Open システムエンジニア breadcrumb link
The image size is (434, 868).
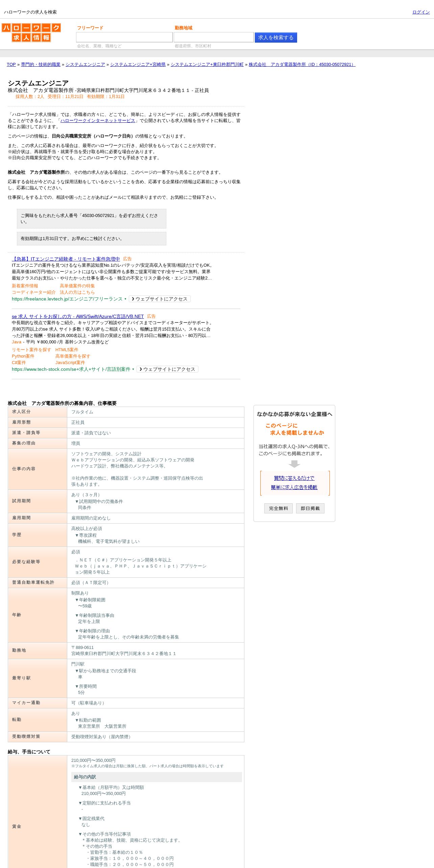[x=85, y=65]
